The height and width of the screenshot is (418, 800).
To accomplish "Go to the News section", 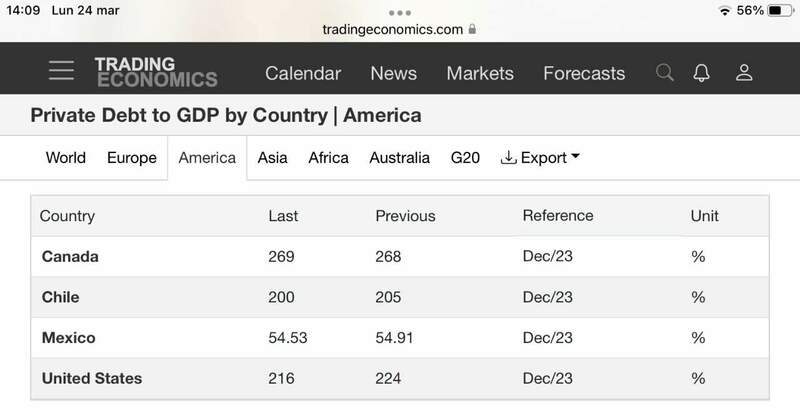I will [x=393, y=73].
